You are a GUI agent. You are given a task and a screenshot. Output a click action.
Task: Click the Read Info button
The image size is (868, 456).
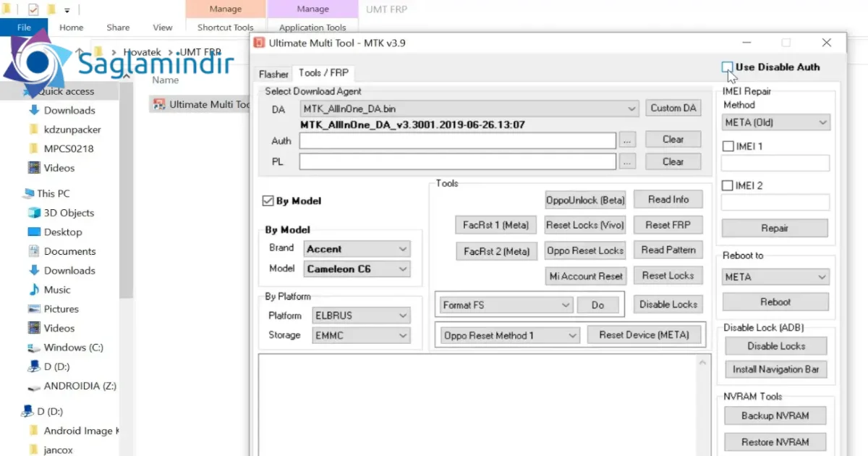coord(668,200)
